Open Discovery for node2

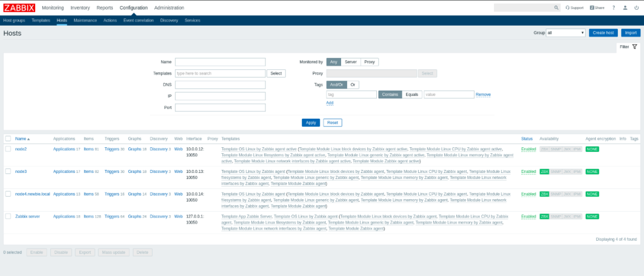pos(159,149)
